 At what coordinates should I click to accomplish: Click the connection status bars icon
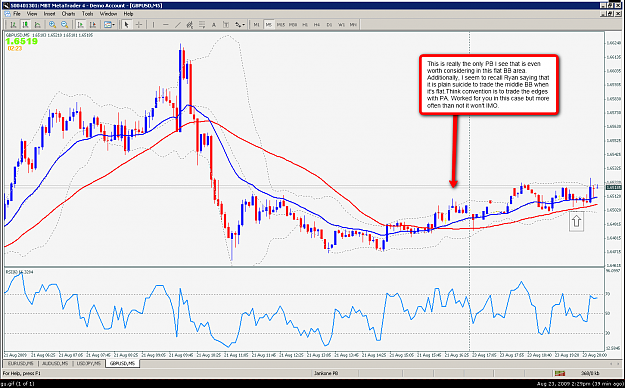(x=560, y=374)
